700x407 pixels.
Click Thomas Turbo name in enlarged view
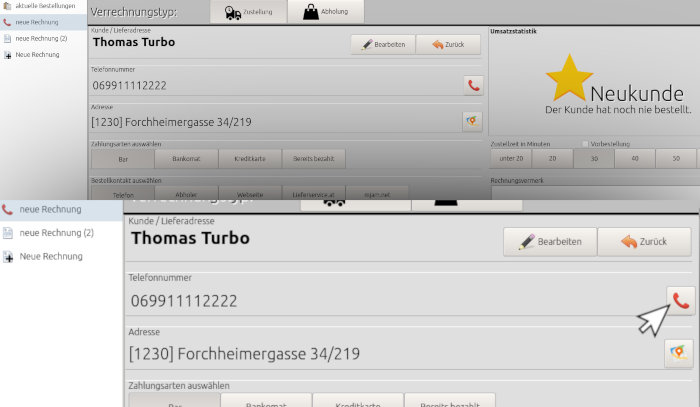(x=190, y=238)
